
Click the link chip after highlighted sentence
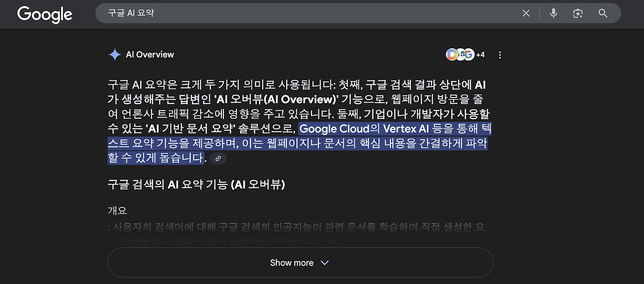(x=218, y=158)
